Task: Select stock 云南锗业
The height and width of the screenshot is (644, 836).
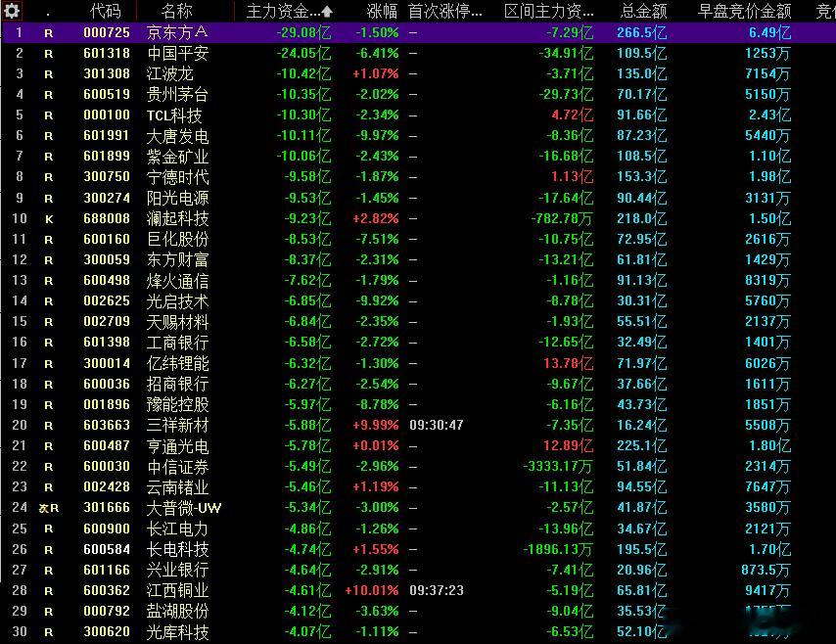Action: [177, 486]
